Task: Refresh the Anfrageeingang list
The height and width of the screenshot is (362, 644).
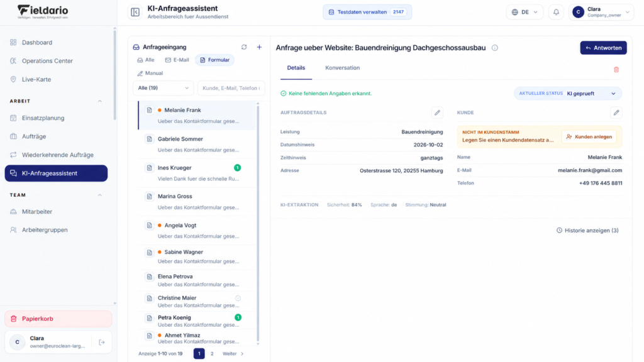Action: coord(244,47)
